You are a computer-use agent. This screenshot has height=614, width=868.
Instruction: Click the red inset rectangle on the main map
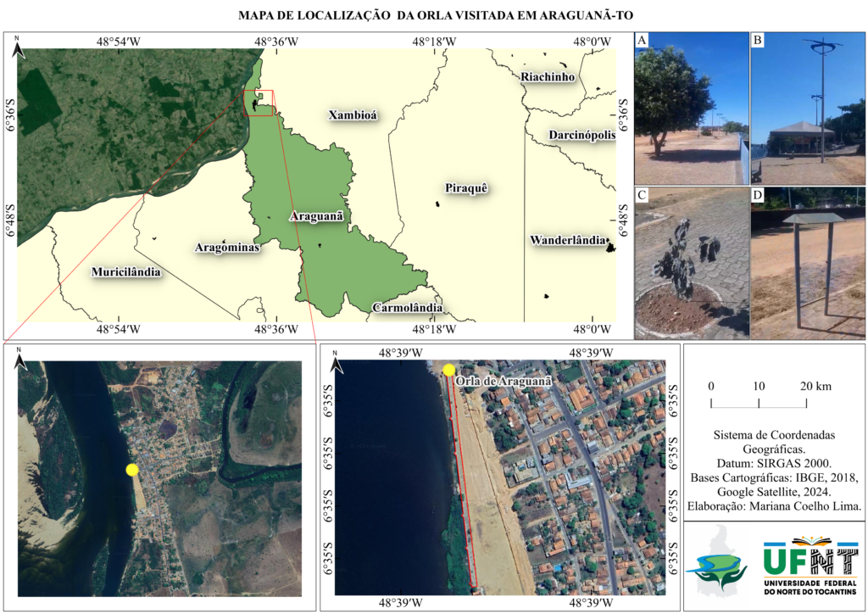pos(258,103)
